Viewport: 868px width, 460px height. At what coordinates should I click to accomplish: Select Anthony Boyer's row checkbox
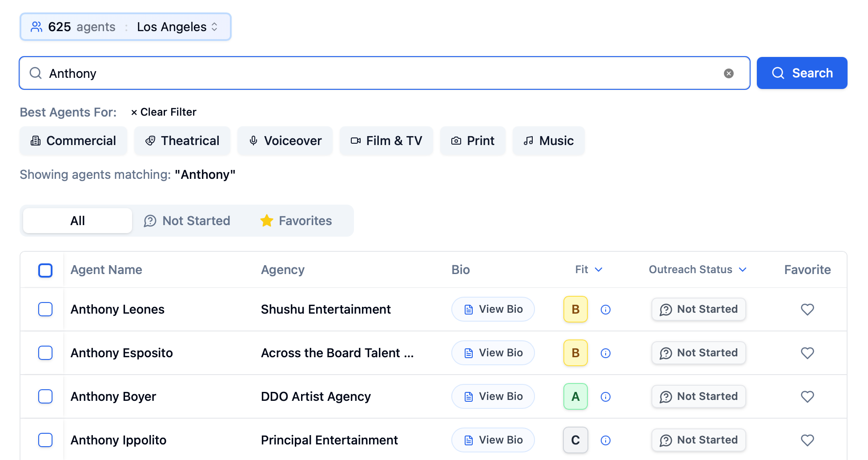coord(45,396)
